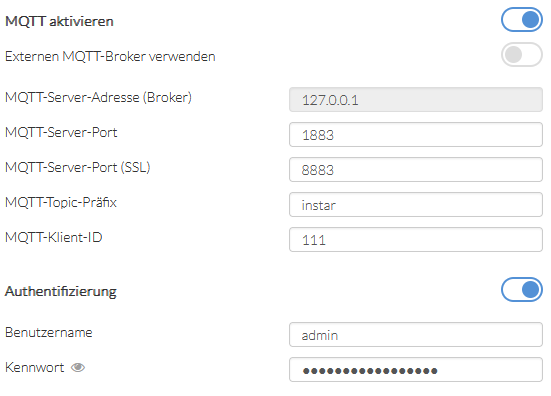Screen dimensions: 551x396
Task: Click the MQTT-Server-Adresse (Broker) label
Action: click(x=98, y=97)
